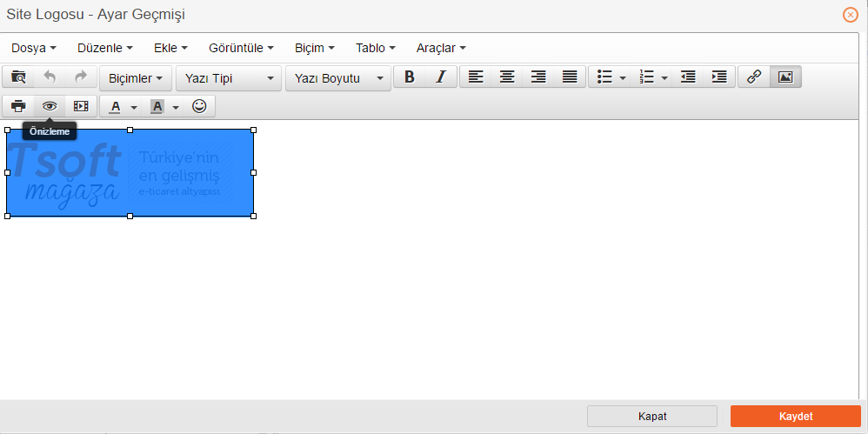Redo the last edit
Image resolution: width=868 pixels, height=434 pixels.
click(x=81, y=77)
